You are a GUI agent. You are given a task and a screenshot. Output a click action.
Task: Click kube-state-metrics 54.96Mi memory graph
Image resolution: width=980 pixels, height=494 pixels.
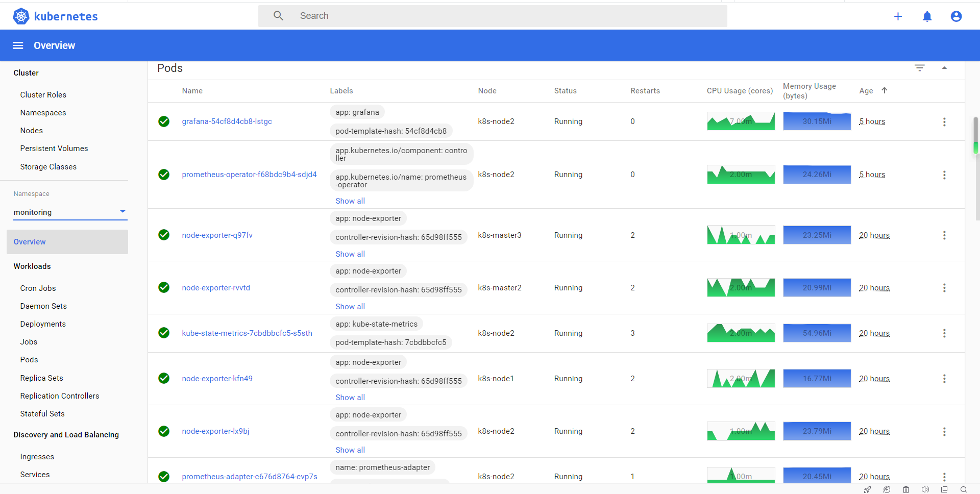pyautogui.click(x=817, y=333)
